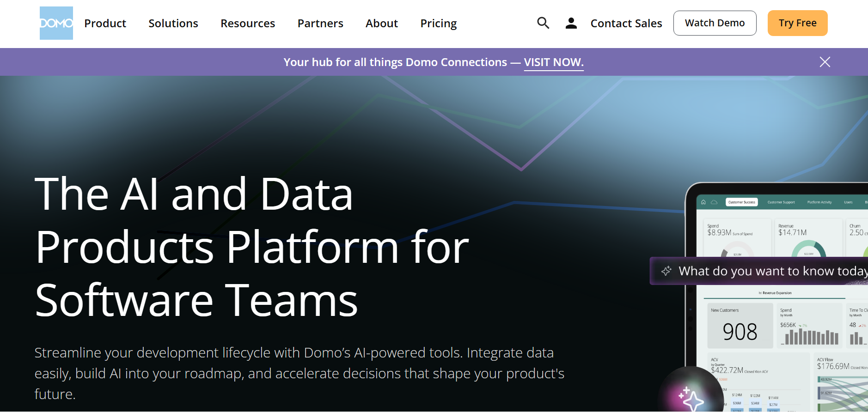The height and width of the screenshot is (412, 868).
Task: Click the 'Streamline your development lifecycle' paragraph
Action: click(x=300, y=373)
